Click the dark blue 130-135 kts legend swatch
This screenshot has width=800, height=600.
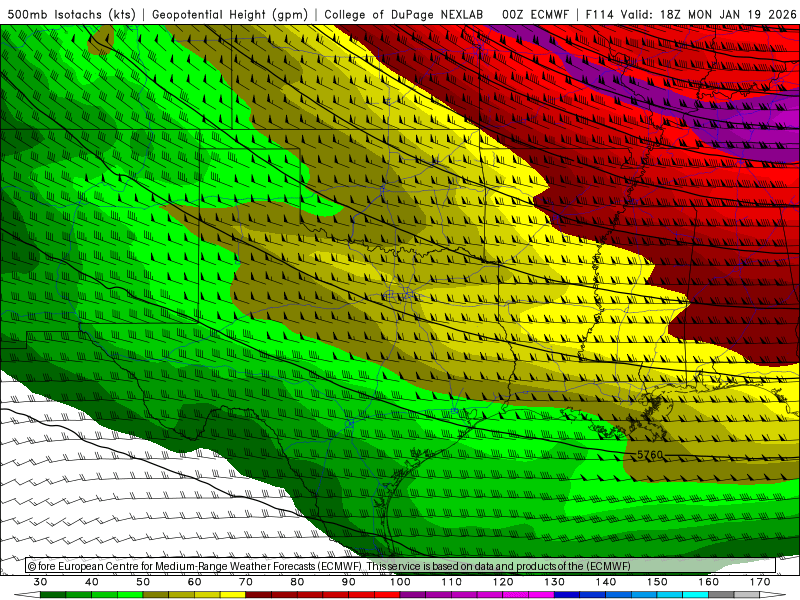[567, 595]
